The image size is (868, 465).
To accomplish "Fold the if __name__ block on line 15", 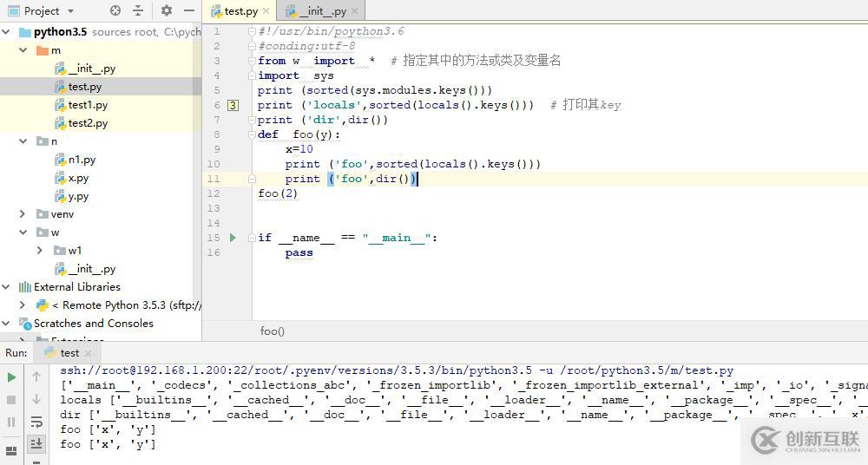I will 253,238.
